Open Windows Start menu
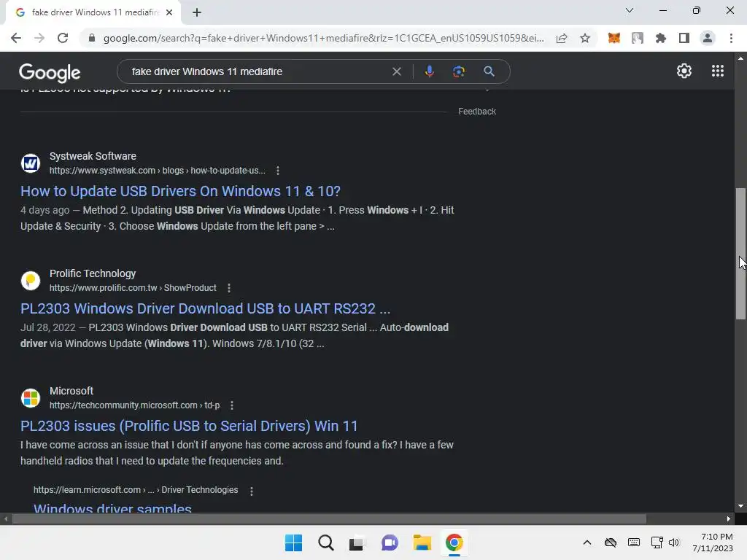This screenshot has width=747, height=560. [293, 542]
